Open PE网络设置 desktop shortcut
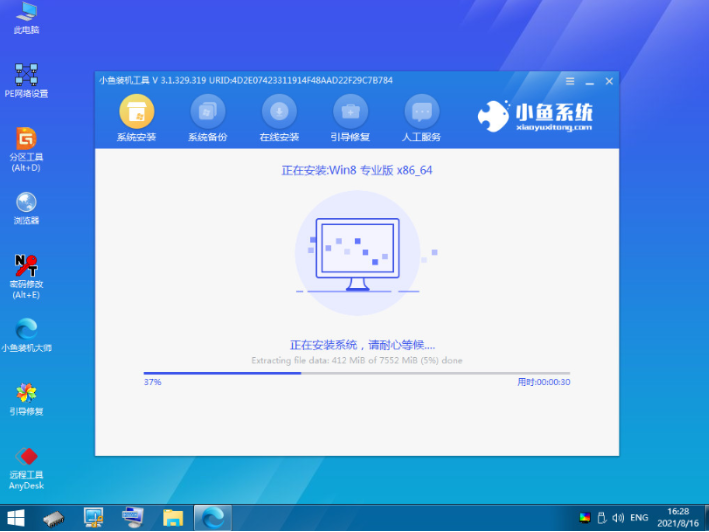Screen dimensions: 709x532 pyautogui.click(x=27, y=80)
